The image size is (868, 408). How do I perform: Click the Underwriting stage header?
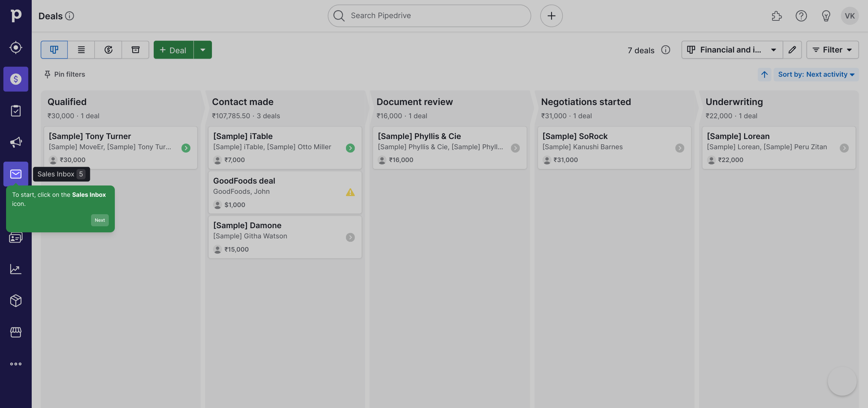(x=734, y=102)
